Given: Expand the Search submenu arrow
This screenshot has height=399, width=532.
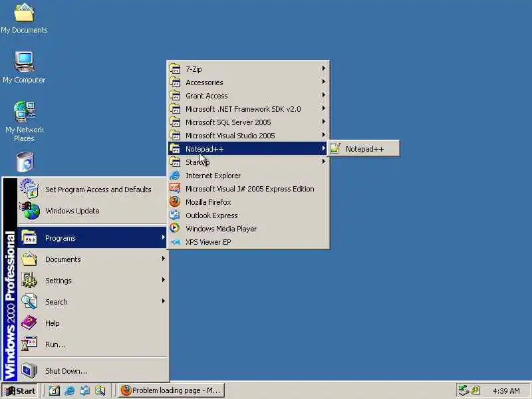Looking at the screenshot, I should [163, 301].
